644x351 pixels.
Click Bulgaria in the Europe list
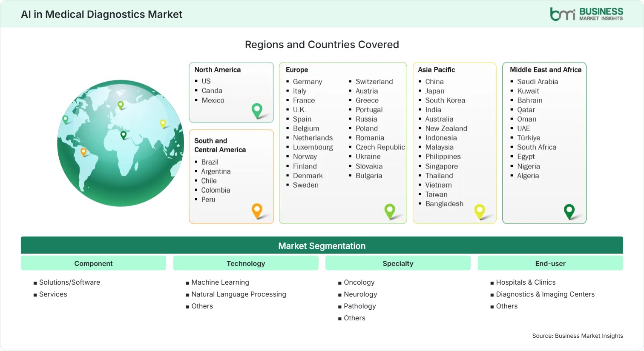pos(369,176)
